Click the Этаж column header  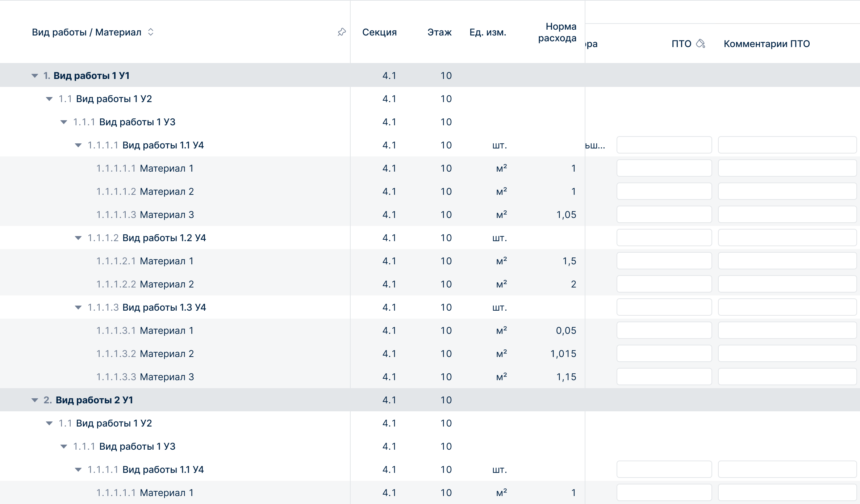pos(439,32)
